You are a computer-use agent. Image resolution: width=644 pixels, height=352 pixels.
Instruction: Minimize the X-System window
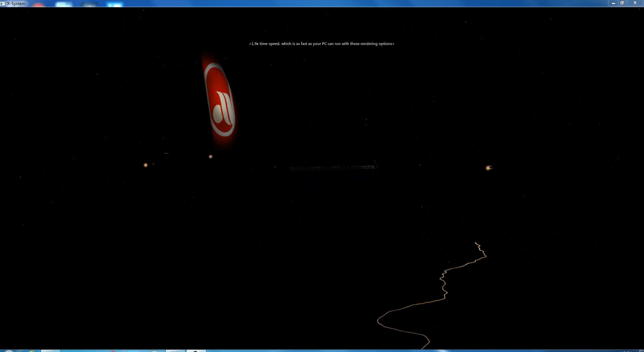[x=613, y=3]
